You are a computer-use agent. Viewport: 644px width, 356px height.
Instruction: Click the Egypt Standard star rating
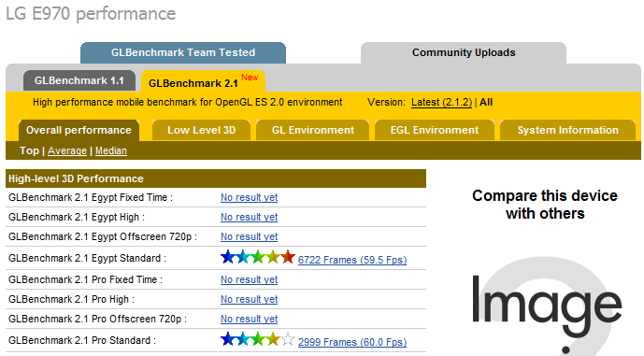pos(258,257)
